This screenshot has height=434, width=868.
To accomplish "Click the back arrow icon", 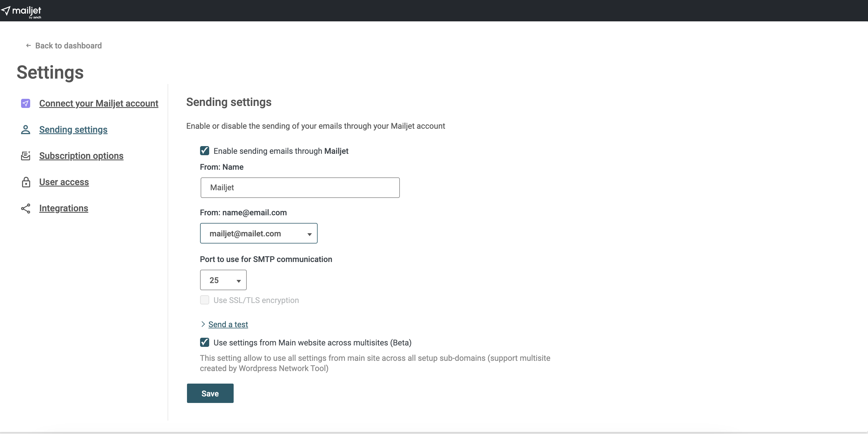I will tap(28, 46).
